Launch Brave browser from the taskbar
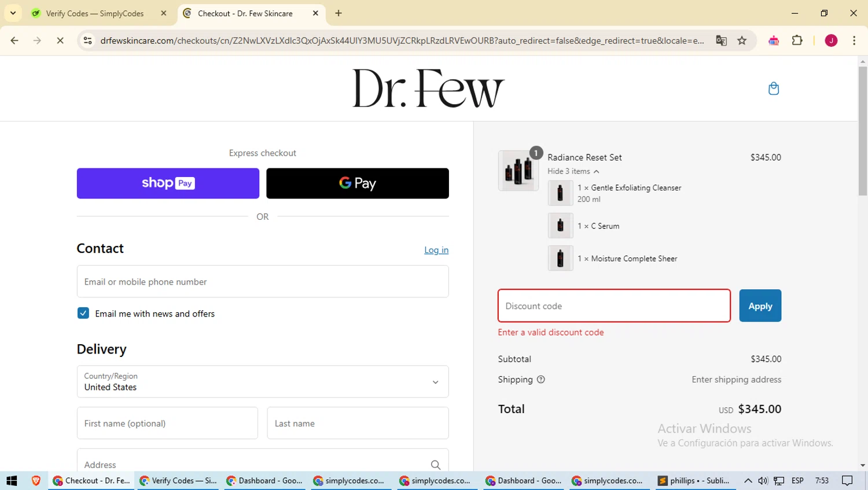 pos(36,481)
